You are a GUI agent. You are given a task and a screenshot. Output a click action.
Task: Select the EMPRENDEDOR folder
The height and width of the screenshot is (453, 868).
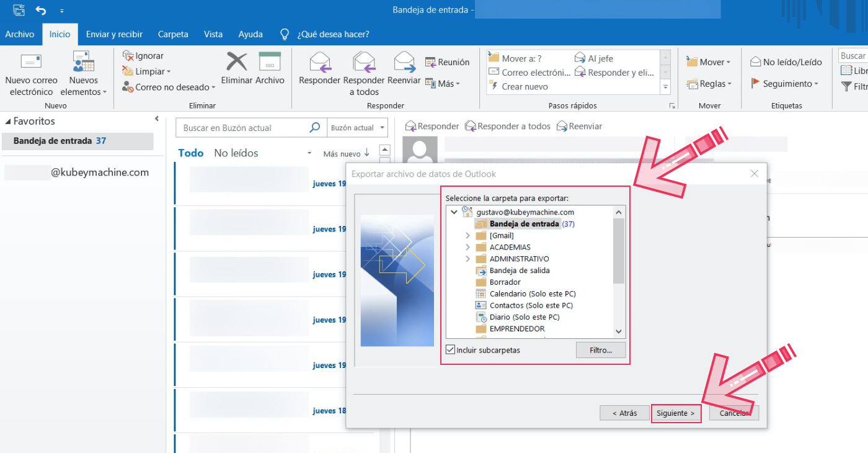click(x=510, y=329)
